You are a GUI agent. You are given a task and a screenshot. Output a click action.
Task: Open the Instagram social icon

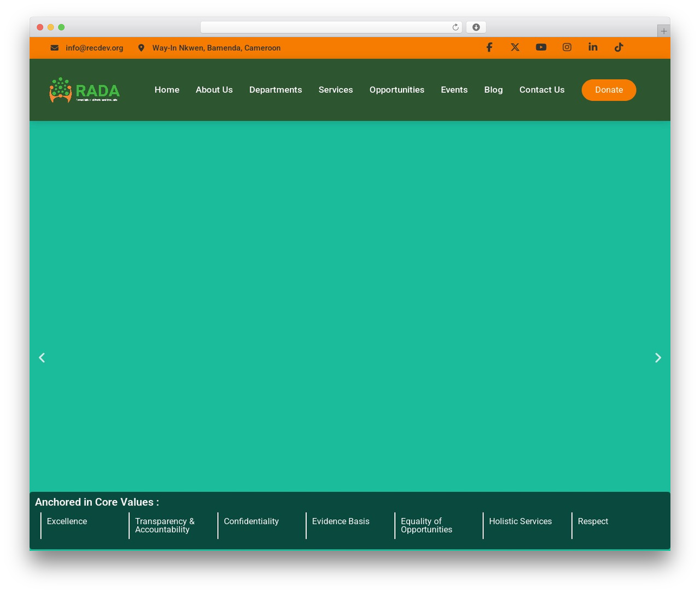point(567,47)
